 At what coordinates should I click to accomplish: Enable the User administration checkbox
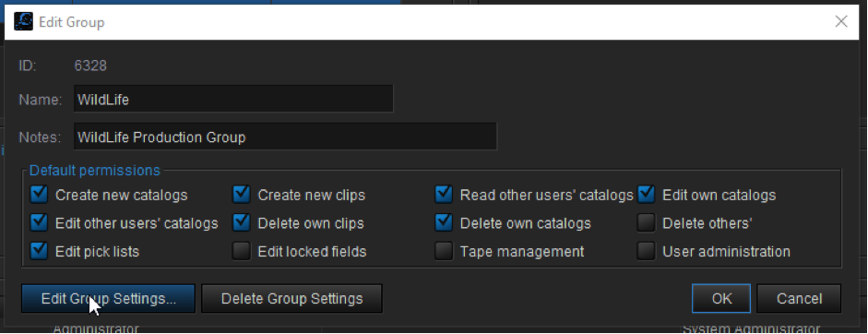[646, 251]
